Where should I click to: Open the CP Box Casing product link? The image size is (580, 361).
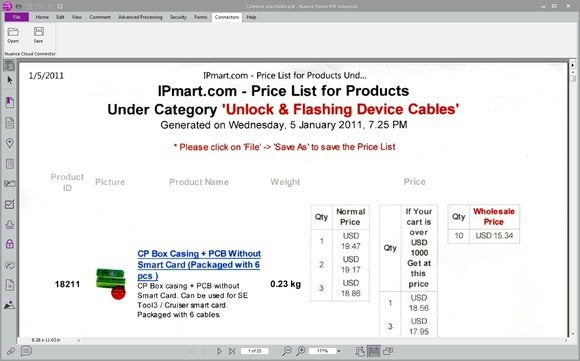pyautogui.click(x=199, y=265)
